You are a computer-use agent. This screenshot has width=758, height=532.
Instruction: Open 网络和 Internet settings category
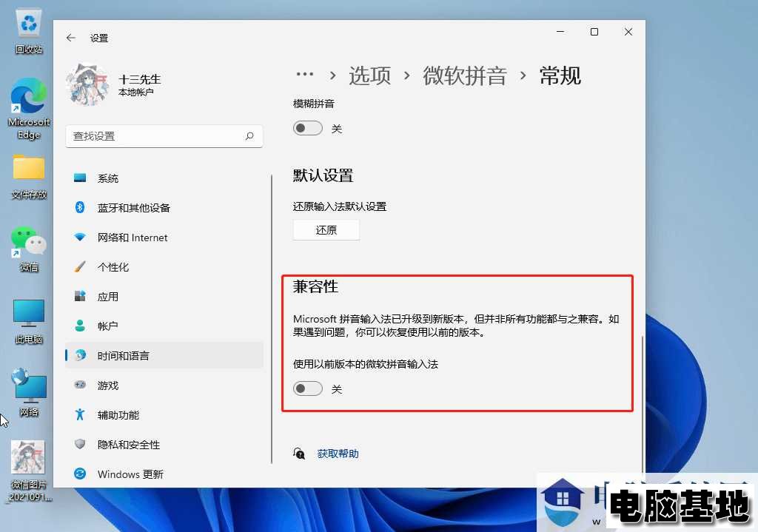click(x=164, y=238)
